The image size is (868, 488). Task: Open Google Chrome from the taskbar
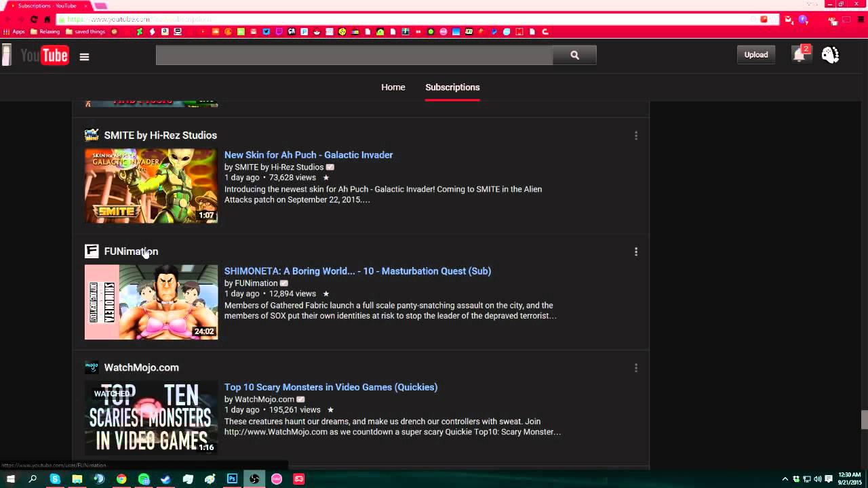pos(121,479)
